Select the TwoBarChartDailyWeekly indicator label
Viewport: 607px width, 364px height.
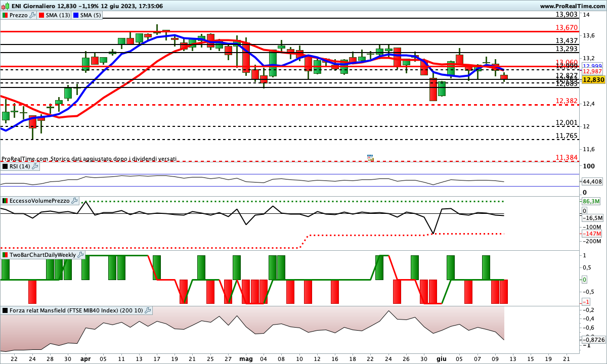click(43, 255)
